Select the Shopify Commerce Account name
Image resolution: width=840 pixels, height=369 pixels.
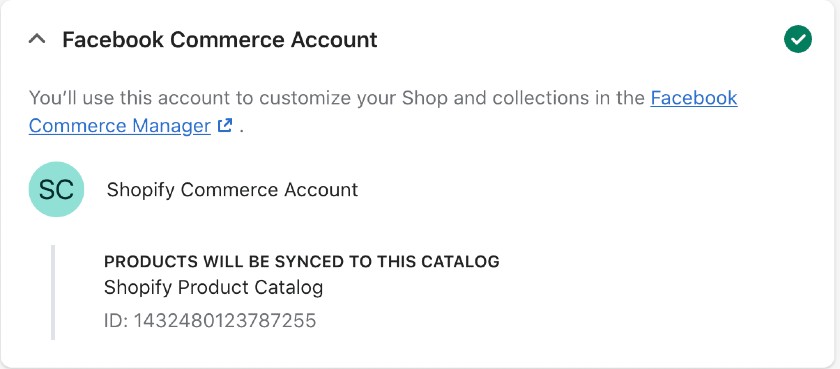[232, 190]
